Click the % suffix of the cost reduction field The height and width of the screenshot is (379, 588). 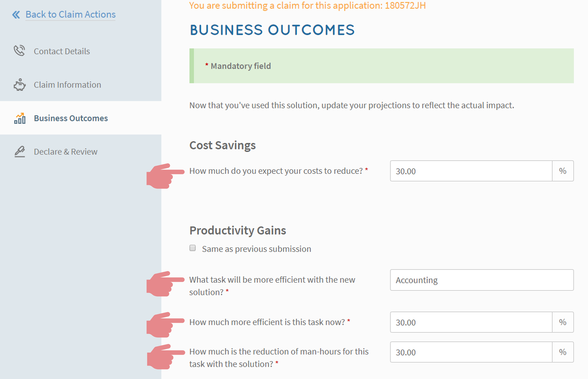(x=562, y=171)
